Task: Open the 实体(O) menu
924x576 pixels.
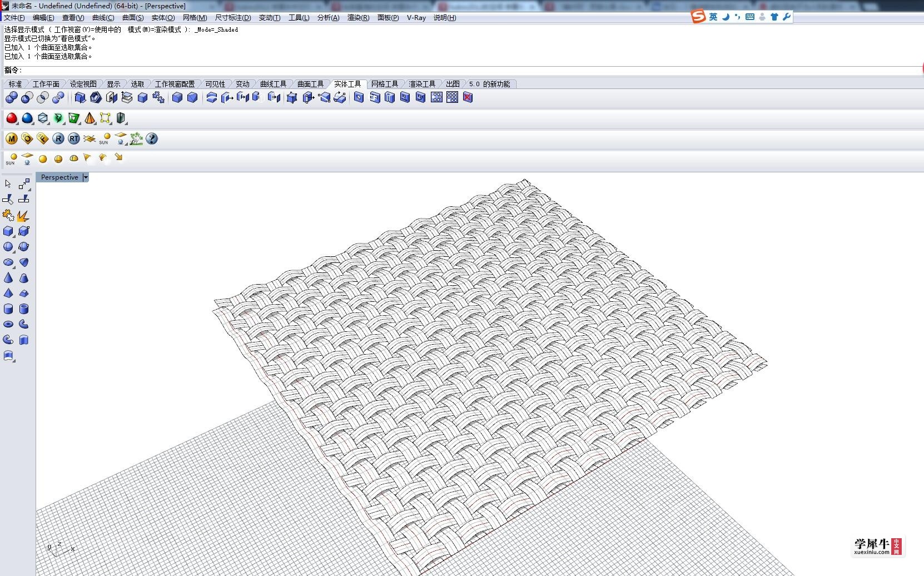Action: point(163,18)
